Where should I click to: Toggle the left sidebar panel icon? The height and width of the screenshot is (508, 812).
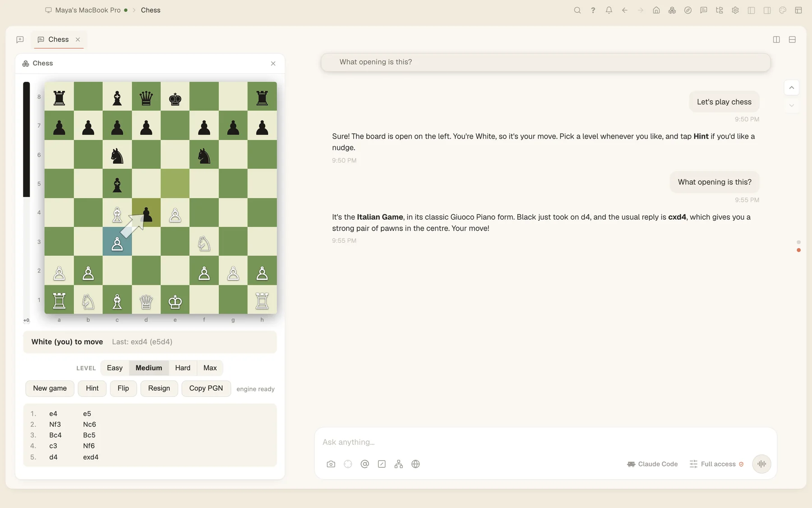751,10
